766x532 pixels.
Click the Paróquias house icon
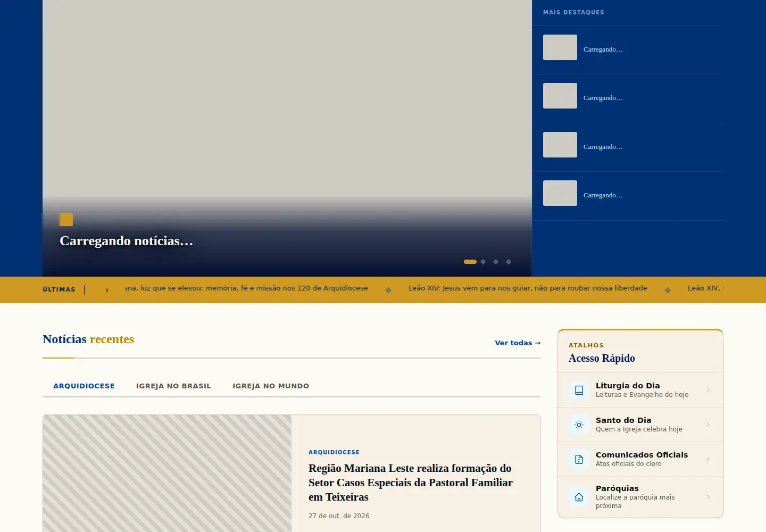[579, 497]
